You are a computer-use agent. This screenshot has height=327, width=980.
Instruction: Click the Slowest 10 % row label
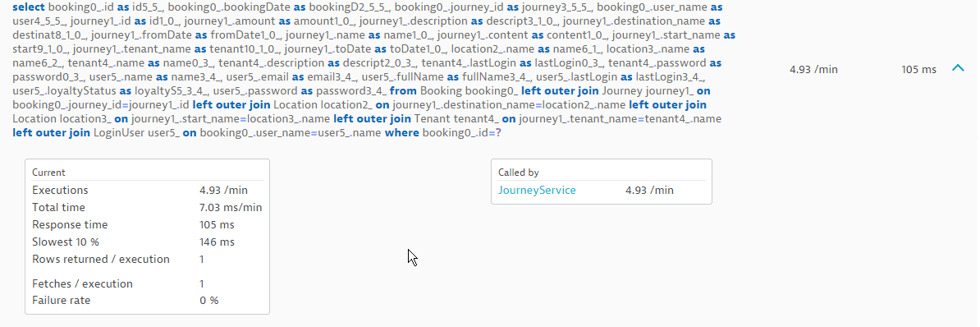[x=65, y=242]
